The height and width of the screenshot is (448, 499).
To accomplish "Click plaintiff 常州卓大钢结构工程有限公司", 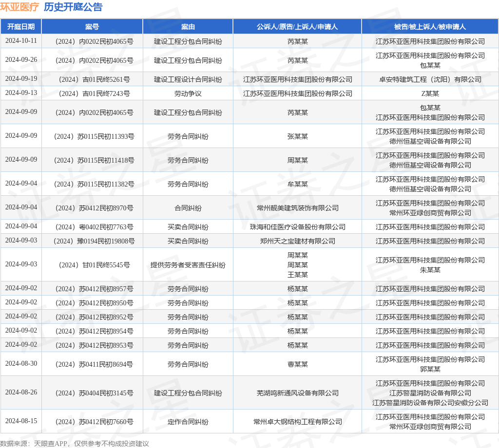I will (x=298, y=422).
